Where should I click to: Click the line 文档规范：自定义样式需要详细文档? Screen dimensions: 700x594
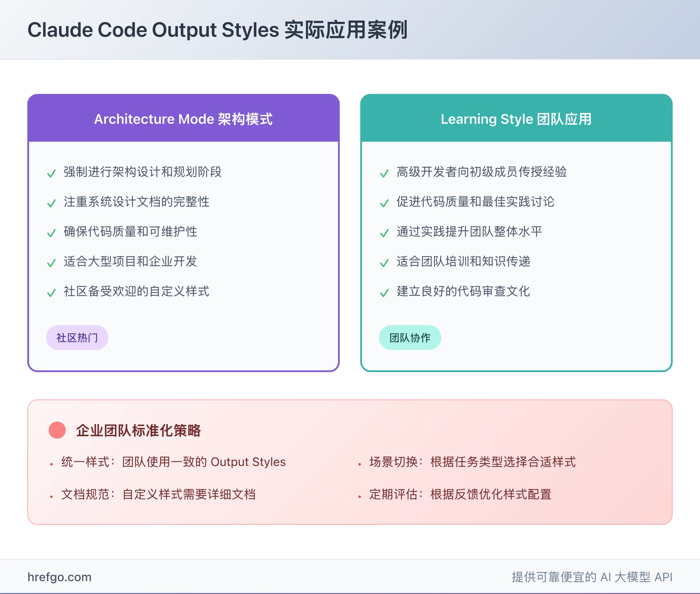[x=159, y=494]
